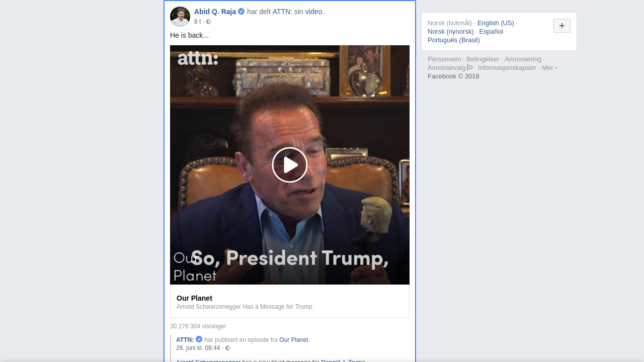
Task: Click the public globe icon beside '8 t'
Action: tap(209, 22)
